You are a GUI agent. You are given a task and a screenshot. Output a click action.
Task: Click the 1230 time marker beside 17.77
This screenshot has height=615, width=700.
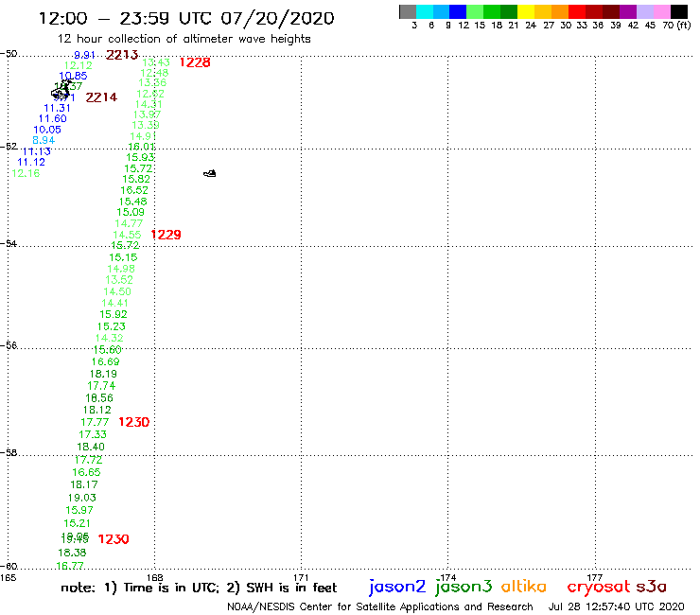[x=134, y=422]
